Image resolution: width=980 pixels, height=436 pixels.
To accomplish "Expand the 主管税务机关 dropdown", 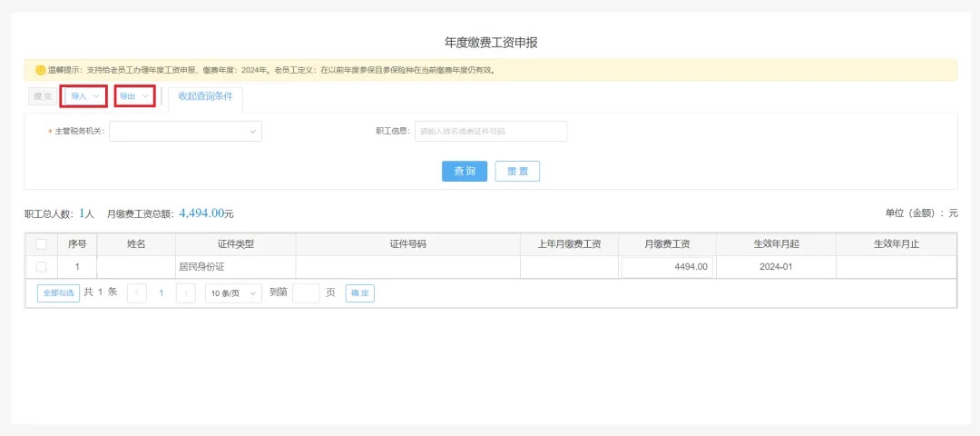I will 185,132.
